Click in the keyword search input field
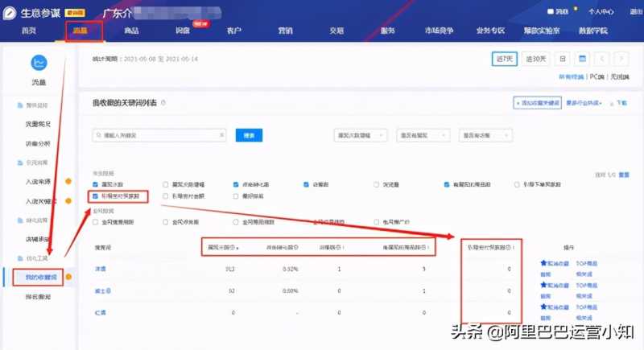 click(x=159, y=135)
